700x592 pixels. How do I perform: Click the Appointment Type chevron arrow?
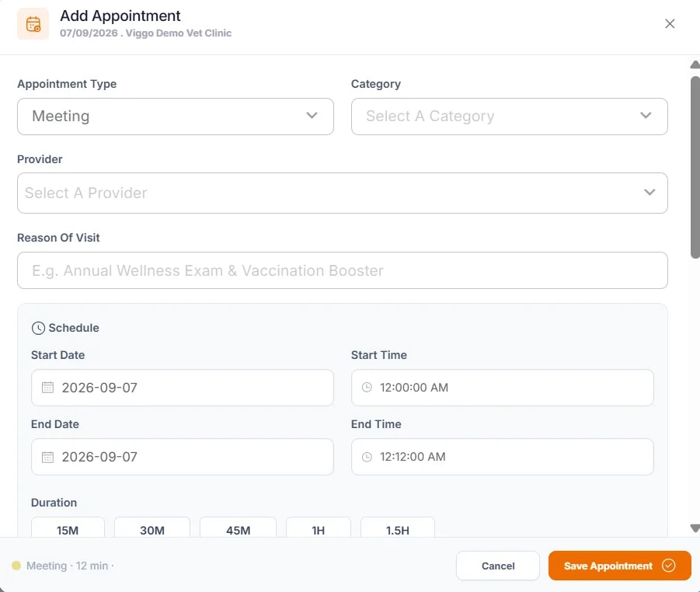pos(312,116)
